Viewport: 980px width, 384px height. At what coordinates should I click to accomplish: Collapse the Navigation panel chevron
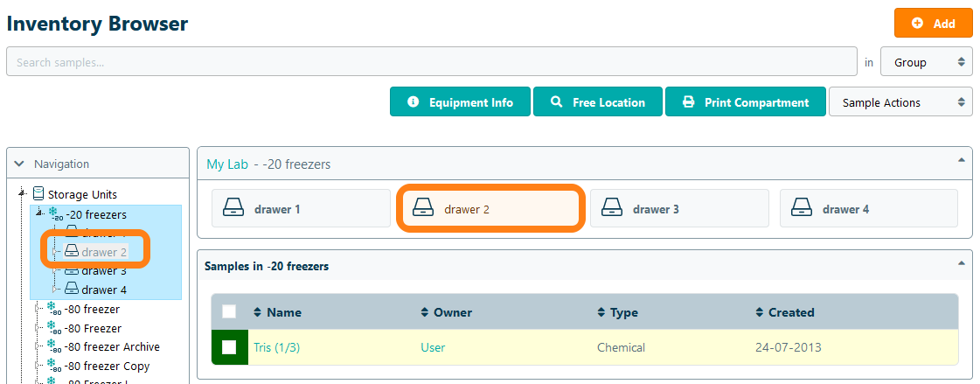pyautogui.click(x=20, y=164)
